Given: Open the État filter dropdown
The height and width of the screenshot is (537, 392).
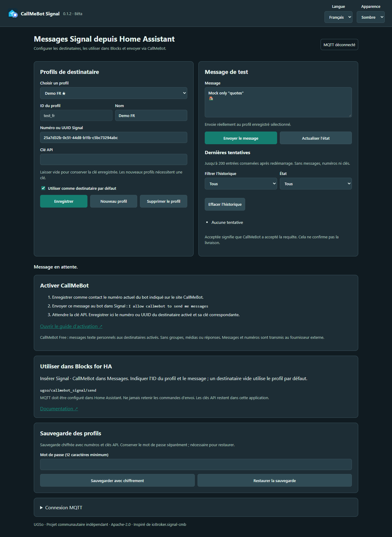Looking at the screenshot, I should click(316, 184).
